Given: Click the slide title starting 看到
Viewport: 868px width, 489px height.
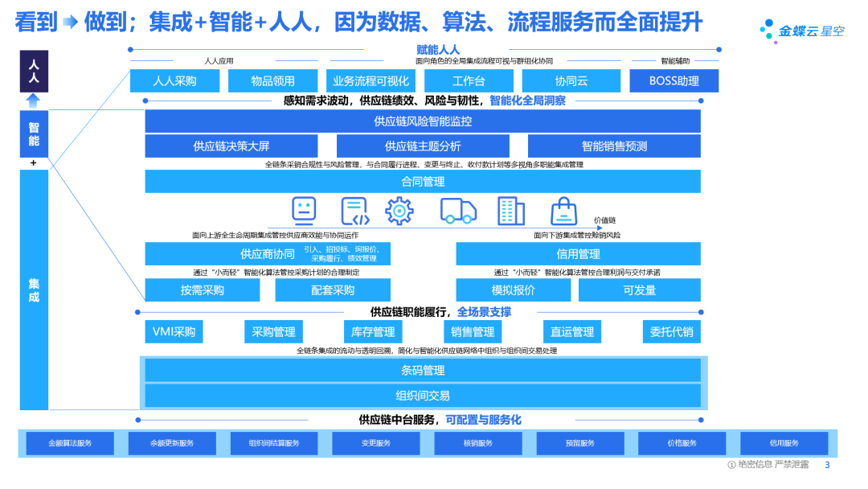Looking at the screenshot, I should coord(358,23).
